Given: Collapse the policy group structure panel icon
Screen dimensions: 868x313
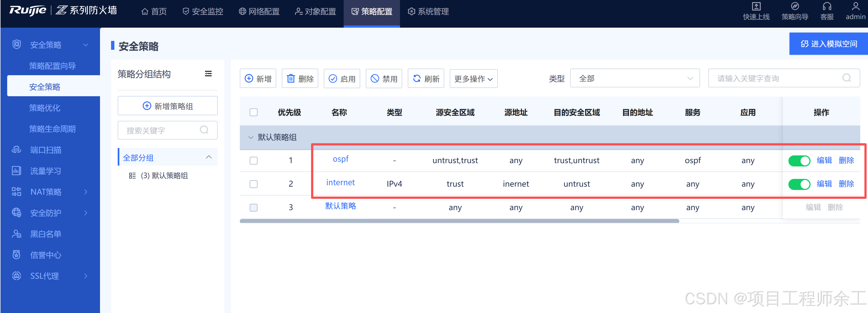Looking at the screenshot, I should pos(208,74).
